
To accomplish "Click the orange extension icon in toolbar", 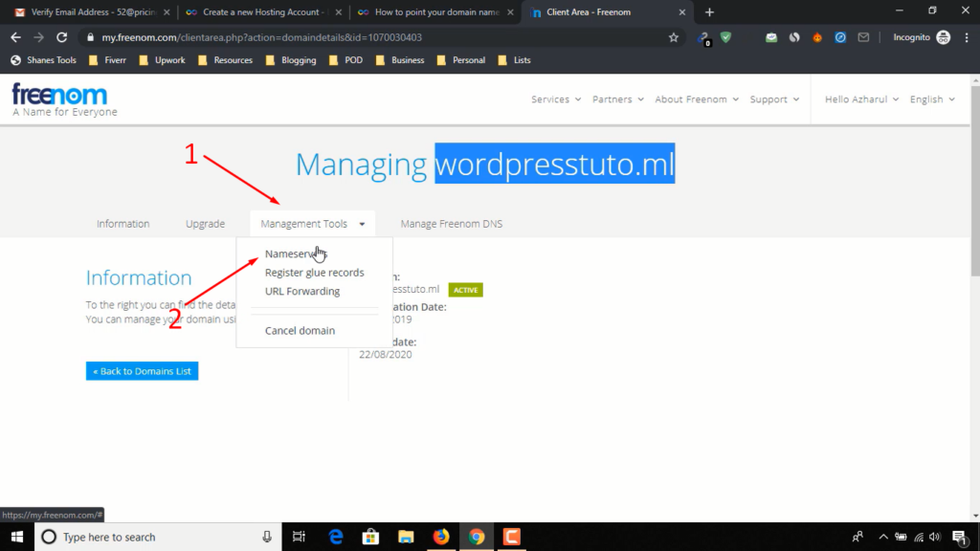I will click(817, 37).
